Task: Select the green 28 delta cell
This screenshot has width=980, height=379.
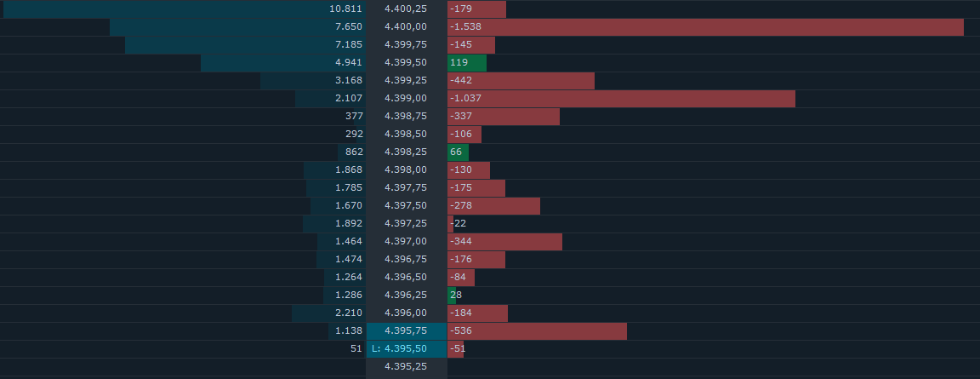Action: click(x=453, y=295)
